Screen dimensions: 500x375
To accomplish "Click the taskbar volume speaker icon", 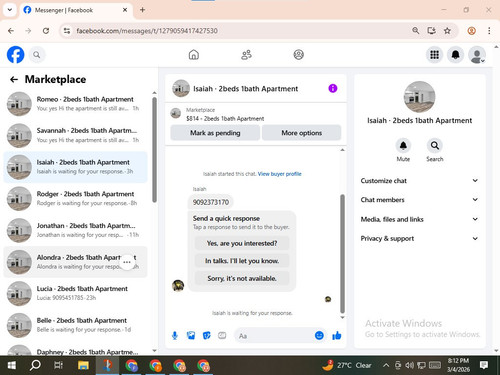I will pos(409,365).
